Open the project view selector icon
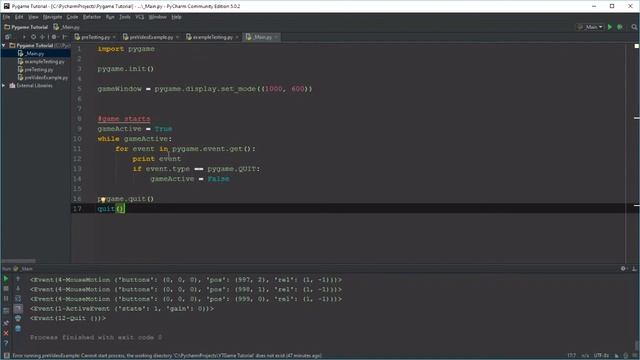Screen dimensions: 640x360 coord(8,37)
